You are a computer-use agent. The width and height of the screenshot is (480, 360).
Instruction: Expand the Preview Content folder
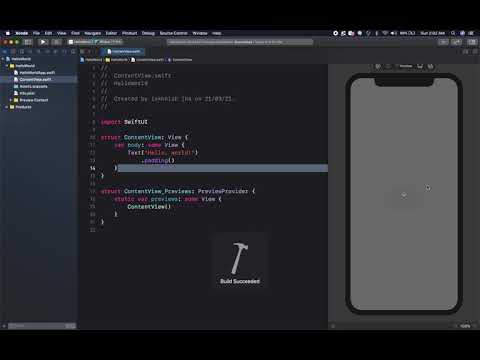point(11,100)
